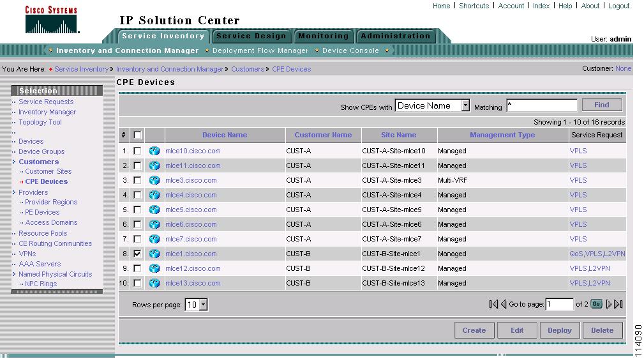The width and height of the screenshot is (644, 359).
Task: Click the Matching search text field
Action: coord(542,105)
